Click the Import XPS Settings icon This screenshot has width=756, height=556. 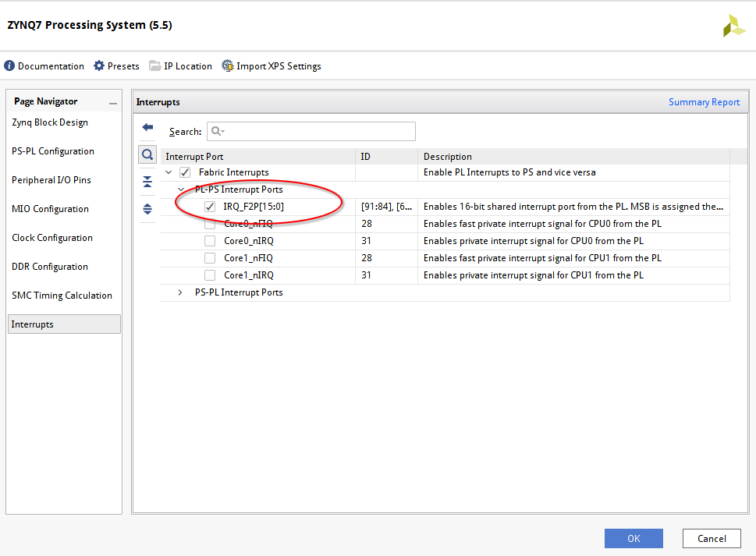tap(227, 66)
